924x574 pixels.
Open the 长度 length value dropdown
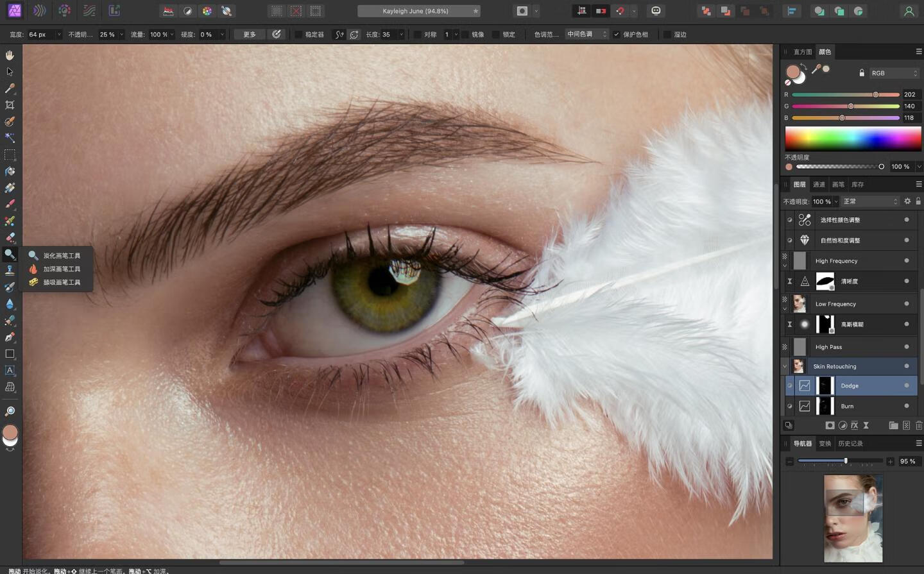(x=401, y=35)
